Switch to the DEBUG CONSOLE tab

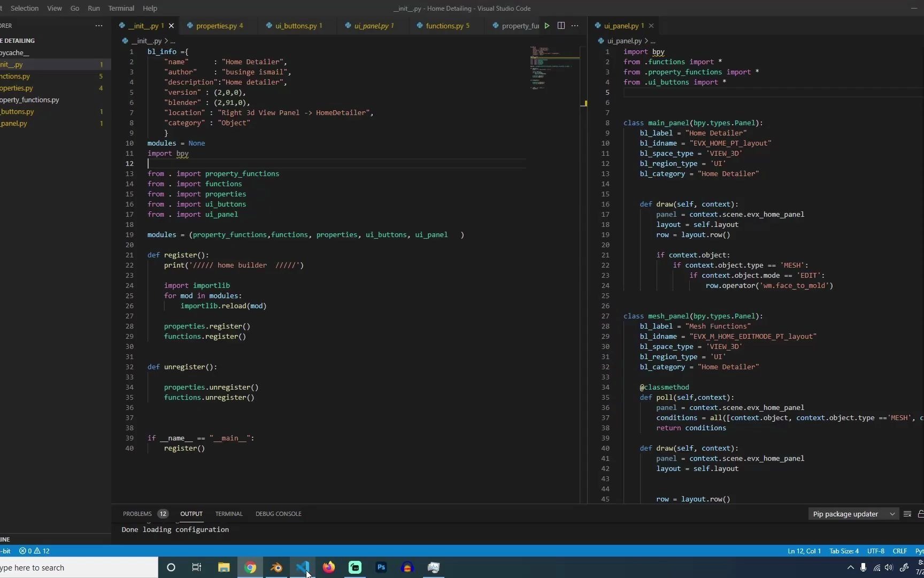pyautogui.click(x=278, y=514)
